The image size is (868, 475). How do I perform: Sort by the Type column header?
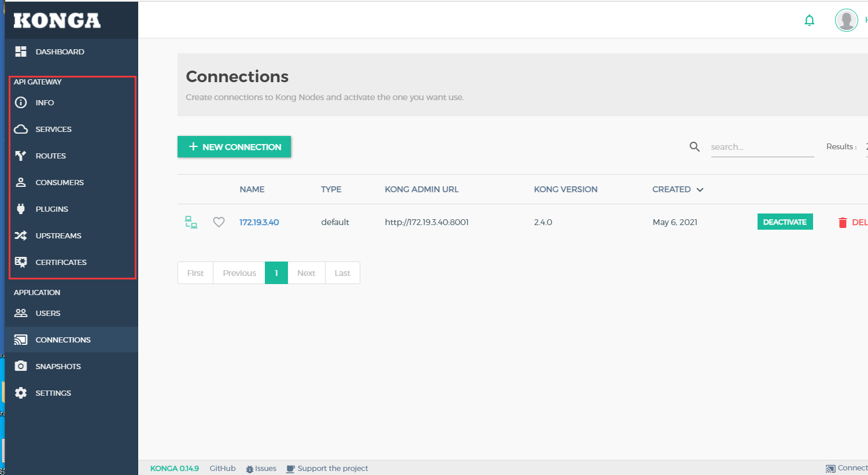click(331, 189)
